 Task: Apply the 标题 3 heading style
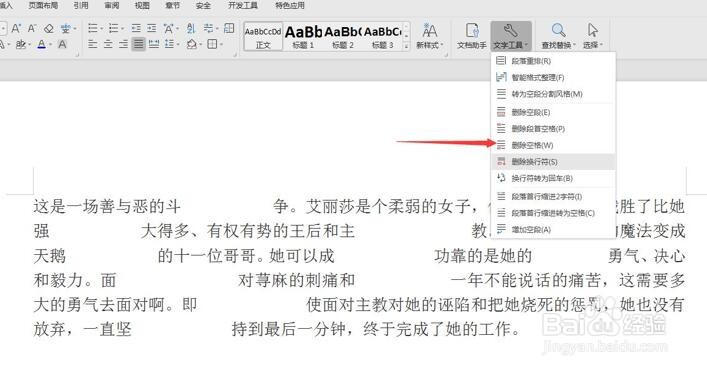[x=382, y=36]
